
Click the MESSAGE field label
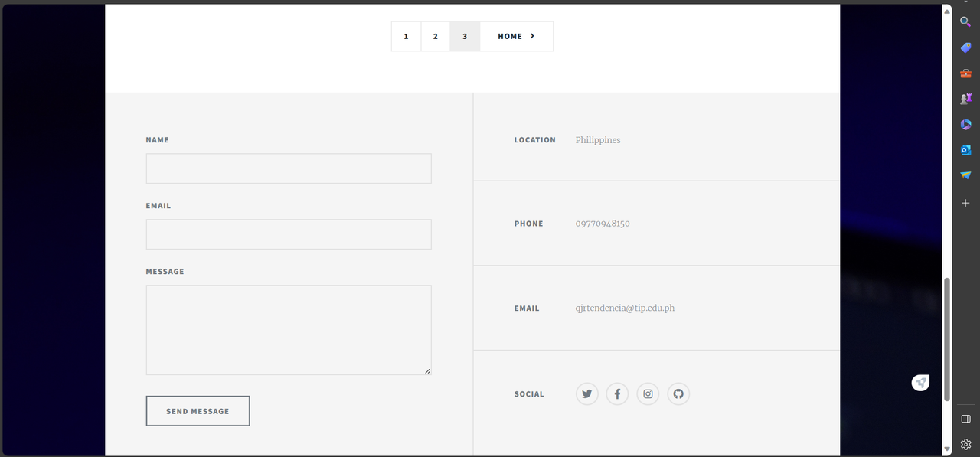165,272
